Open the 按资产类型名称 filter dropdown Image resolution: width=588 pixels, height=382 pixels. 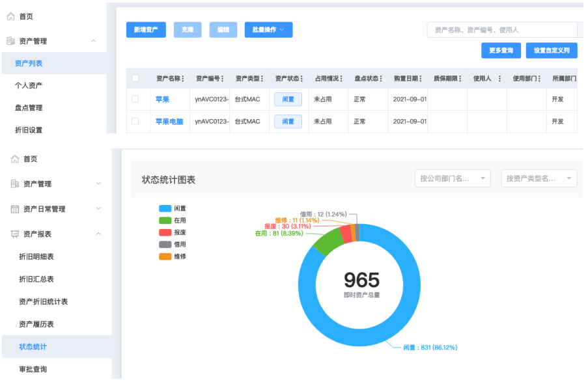[x=539, y=178]
